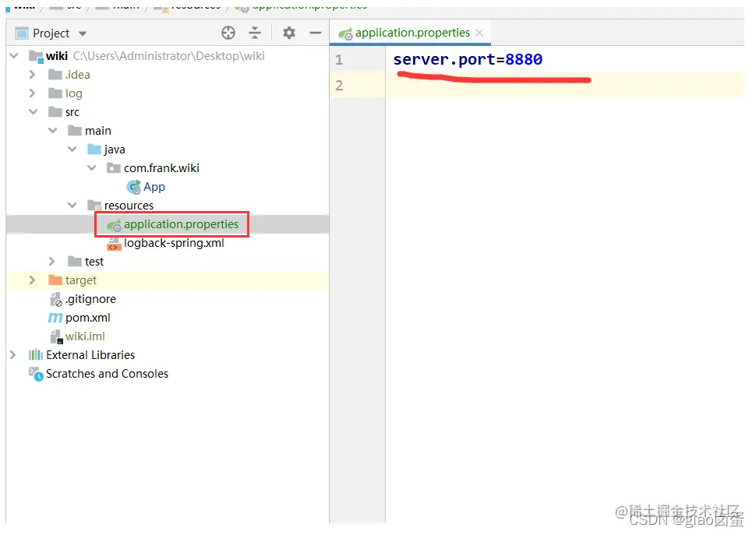The image size is (756, 535).
Task: Click the Spring icon on the editor tab
Action: click(345, 33)
